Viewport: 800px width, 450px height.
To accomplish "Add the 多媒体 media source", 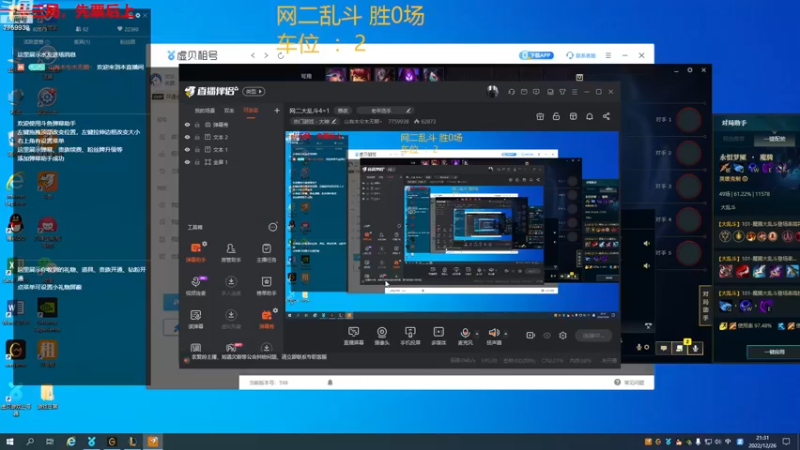I will (x=438, y=336).
